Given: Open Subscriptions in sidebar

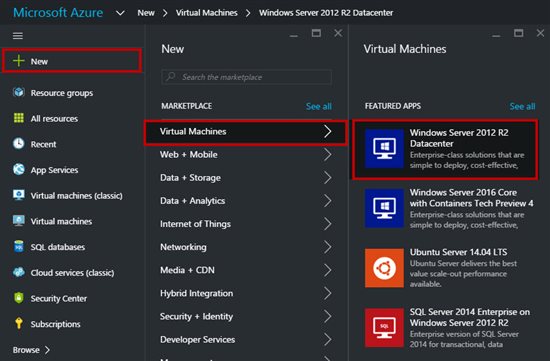Looking at the screenshot, I should coord(55,324).
